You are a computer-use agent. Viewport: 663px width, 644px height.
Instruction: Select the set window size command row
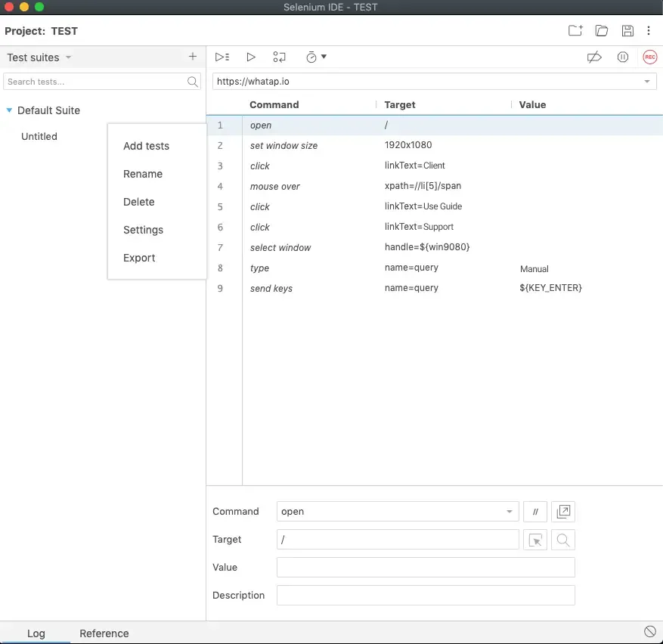434,145
